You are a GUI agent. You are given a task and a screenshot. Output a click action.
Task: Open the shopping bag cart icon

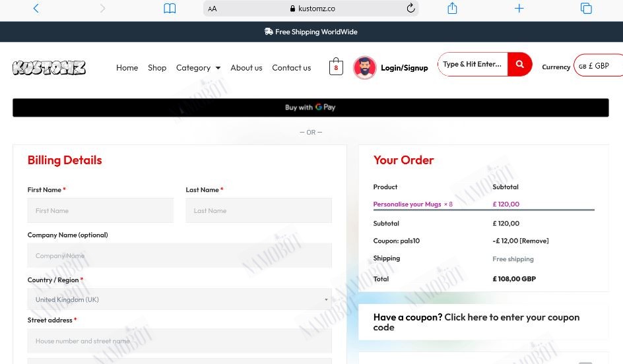click(x=336, y=67)
